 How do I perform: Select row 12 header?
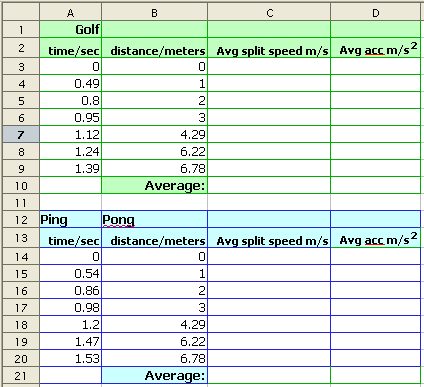click(21, 220)
